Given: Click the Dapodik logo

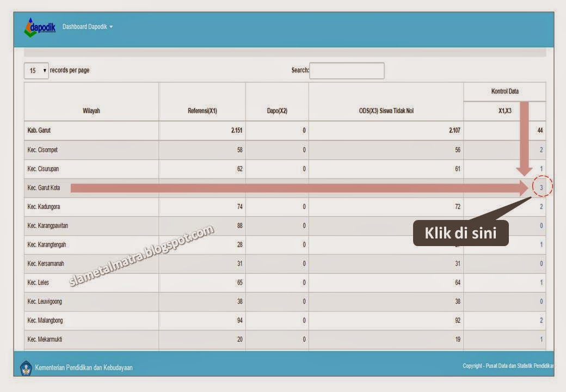Looking at the screenshot, I should click(x=39, y=28).
